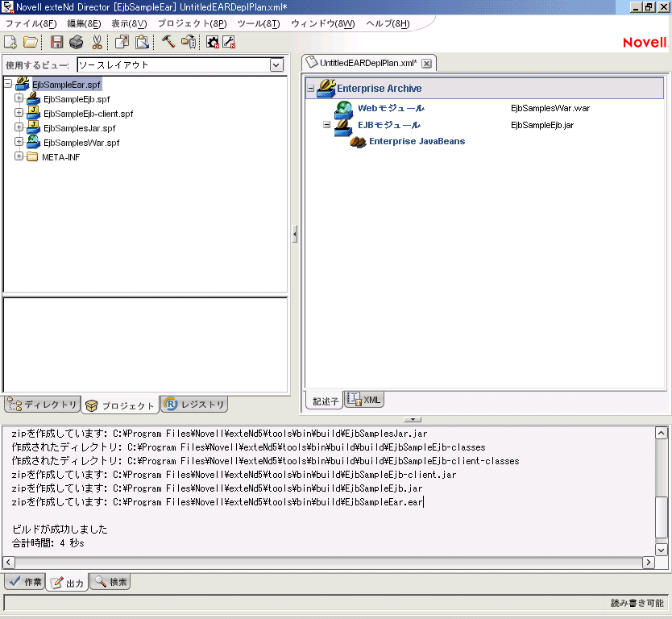
Task: Click the Paste clipboard icon
Action: (142, 42)
